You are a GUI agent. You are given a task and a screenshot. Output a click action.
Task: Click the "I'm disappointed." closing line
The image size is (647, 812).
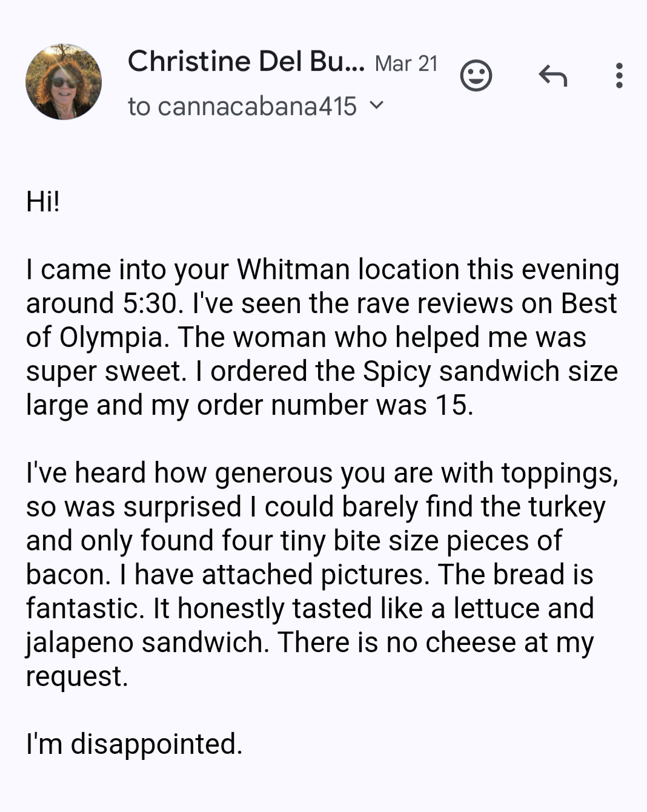(x=134, y=744)
